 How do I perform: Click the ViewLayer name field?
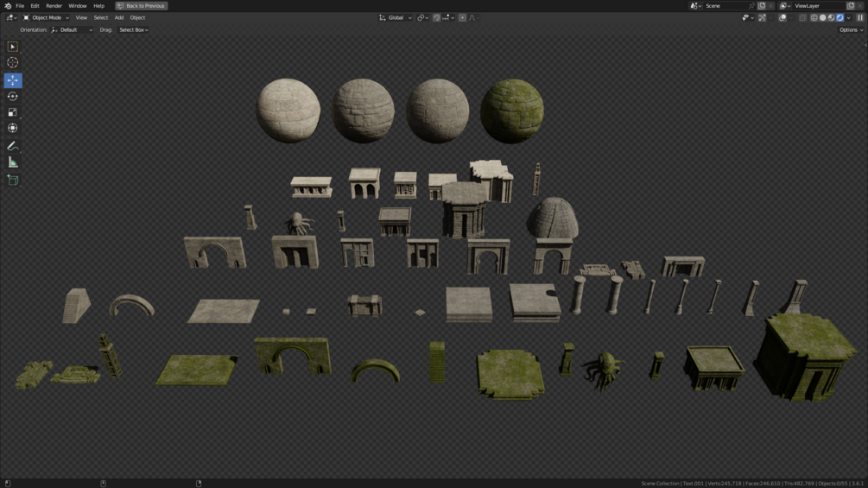(x=818, y=5)
